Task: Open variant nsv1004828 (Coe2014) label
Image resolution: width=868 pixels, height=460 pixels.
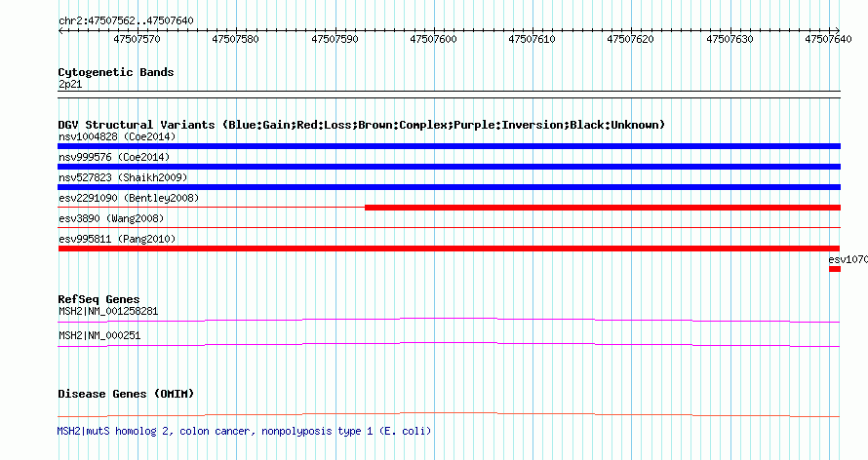Action: [117, 136]
